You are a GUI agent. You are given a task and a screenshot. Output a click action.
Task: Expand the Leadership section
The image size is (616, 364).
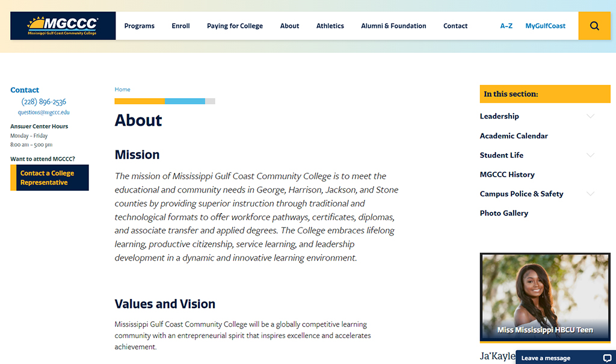(590, 116)
